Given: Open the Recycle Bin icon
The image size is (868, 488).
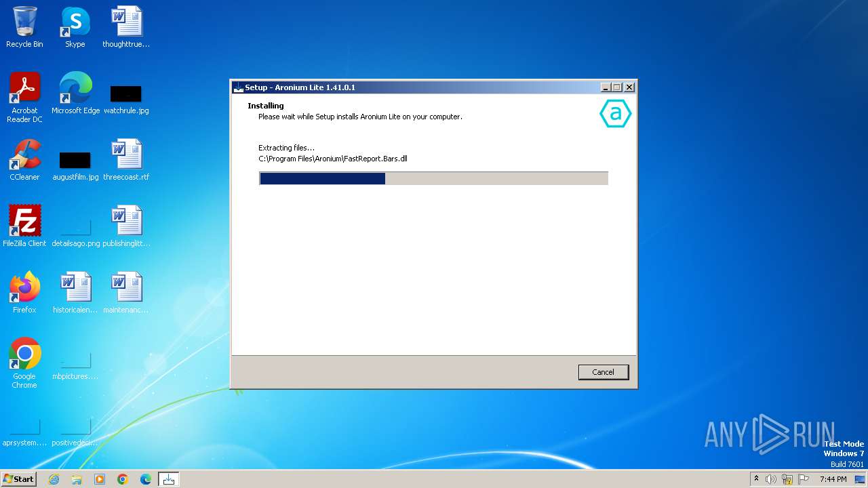Looking at the screenshot, I should coord(24,27).
